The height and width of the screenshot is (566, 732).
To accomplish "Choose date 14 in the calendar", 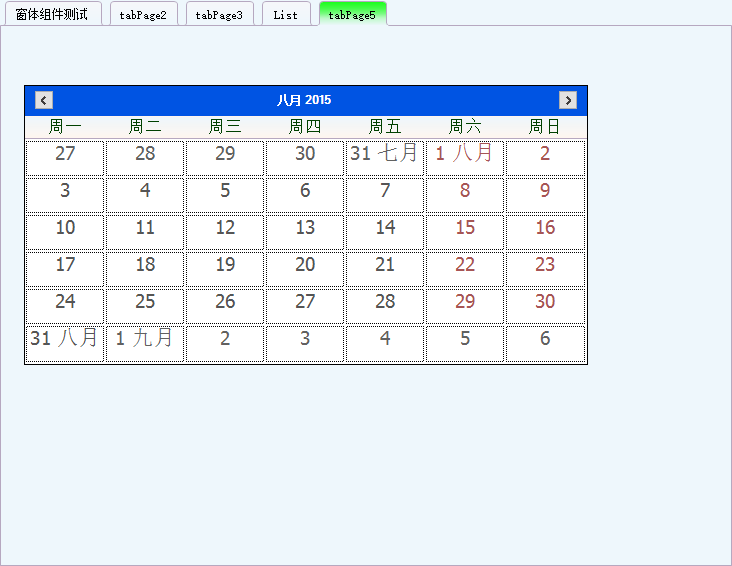I will pyautogui.click(x=385, y=232).
